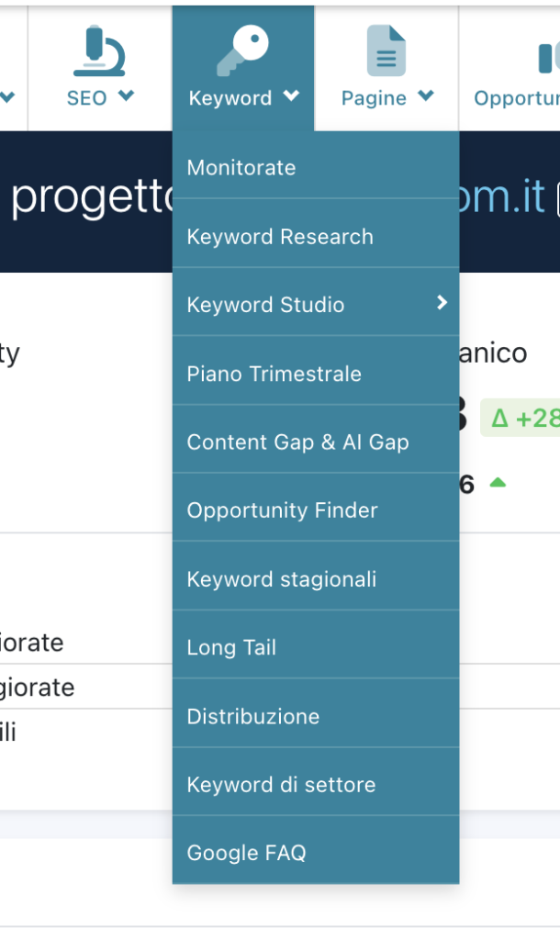Choose Google FAQ menu item
The width and height of the screenshot is (560, 940).
pos(247,853)
